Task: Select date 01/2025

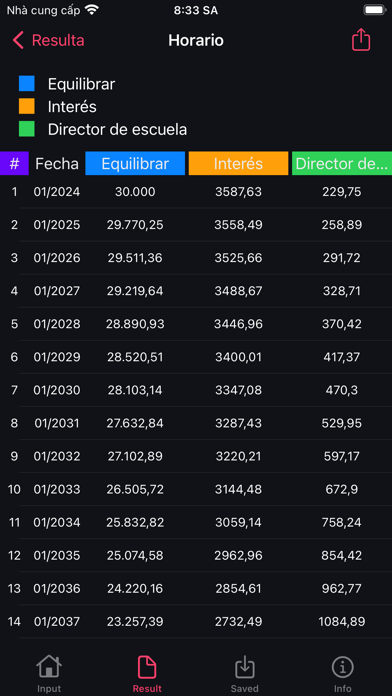Action: tap(57, 225)
